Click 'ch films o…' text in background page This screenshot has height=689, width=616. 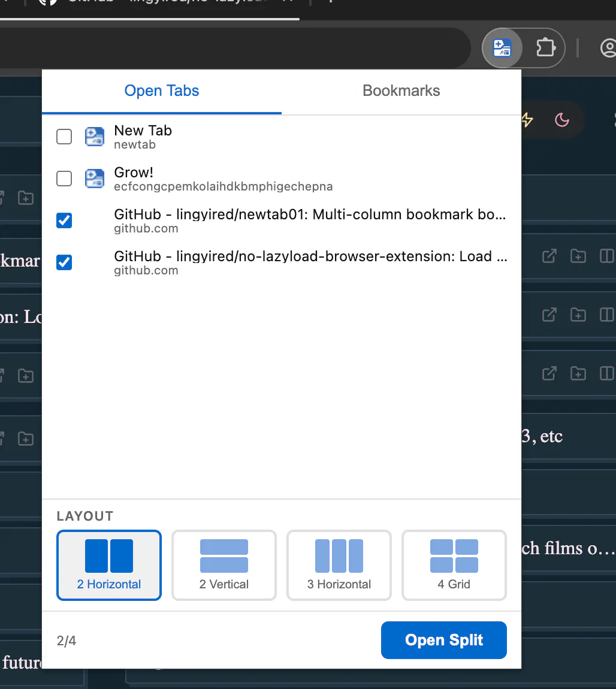pyautogui.click(x=568, y=548)
